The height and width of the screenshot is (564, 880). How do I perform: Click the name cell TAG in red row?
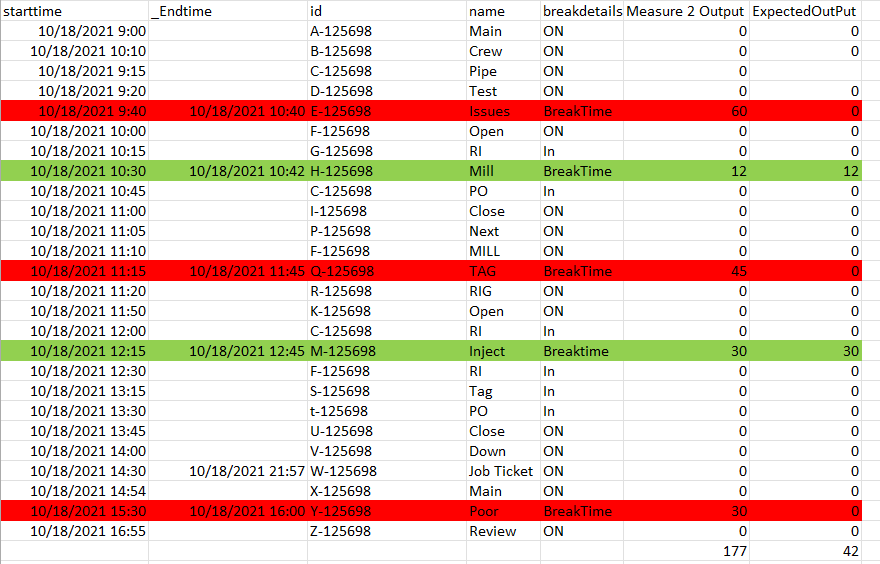click(503, 271)
